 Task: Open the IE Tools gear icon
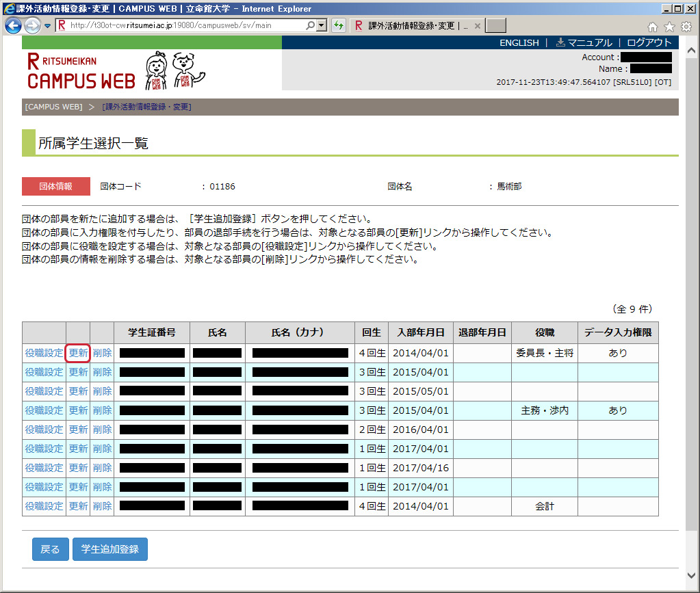(x=686, y=27)
